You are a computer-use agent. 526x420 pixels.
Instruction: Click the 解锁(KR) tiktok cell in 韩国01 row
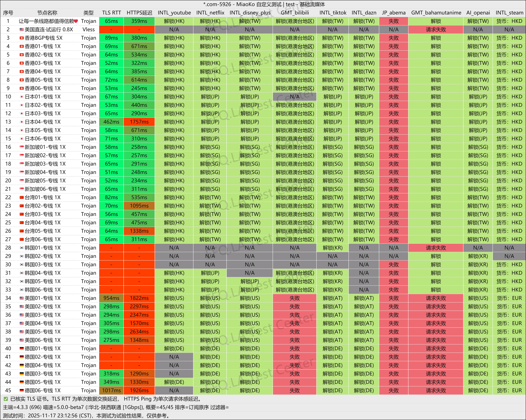[x=333, y=248]
